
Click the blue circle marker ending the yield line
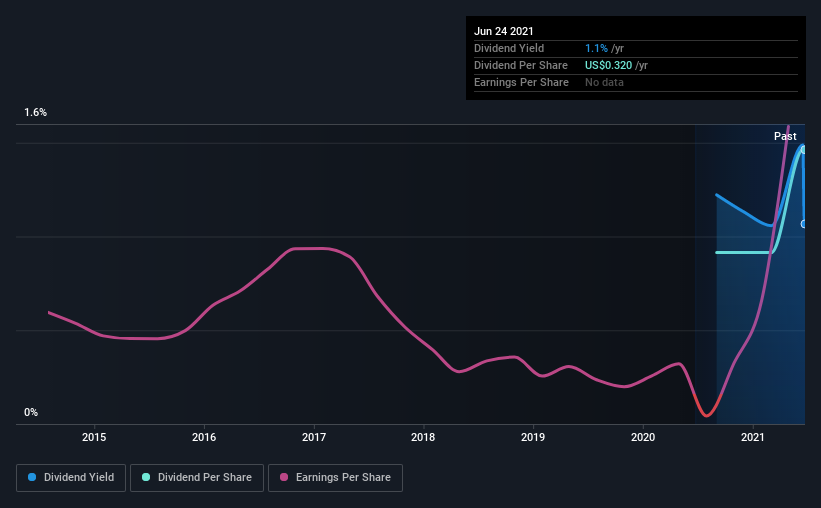(804, 223)
